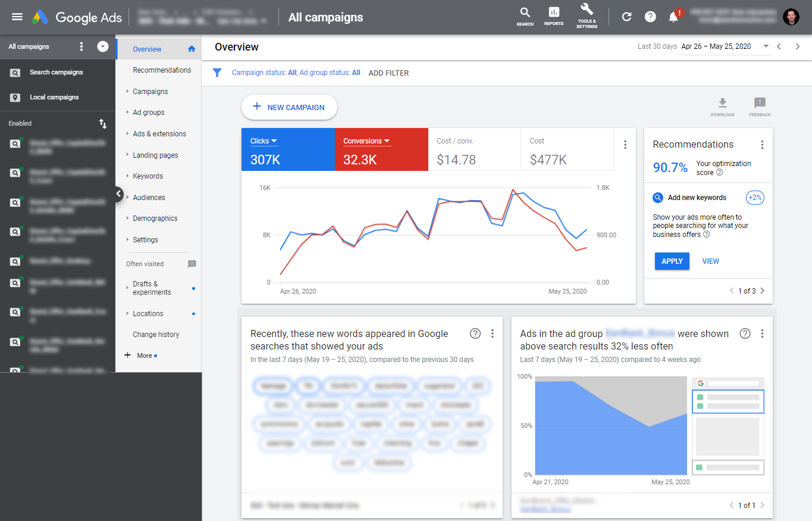Image resolution: width=812 pixels, height=521 pixels.
Task: Toggle campaign list sort order arrows
Action: click(x=103, y=124)
